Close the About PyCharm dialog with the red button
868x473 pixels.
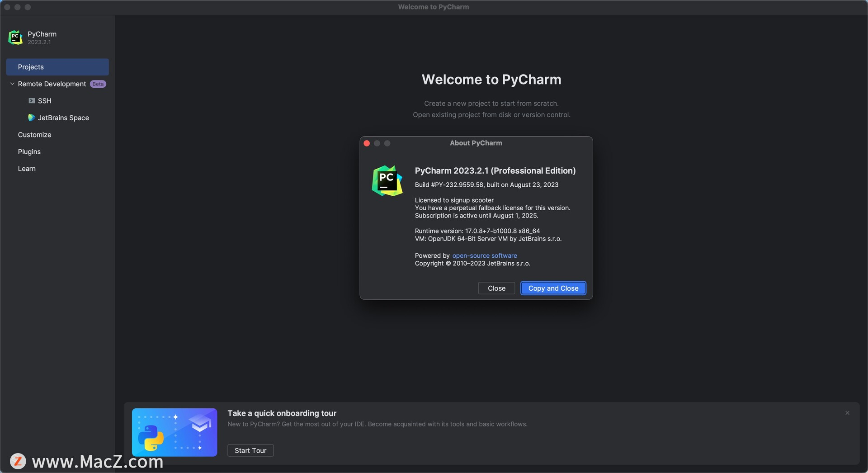(x=367, y=143)
